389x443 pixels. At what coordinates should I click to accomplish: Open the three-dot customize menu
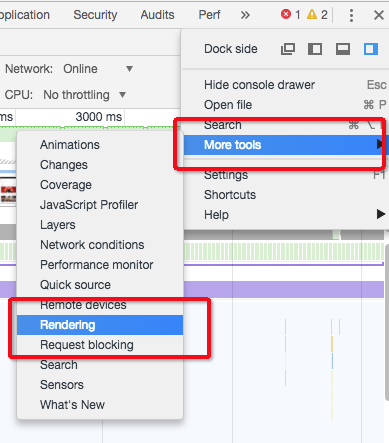(x=351, y=15)
